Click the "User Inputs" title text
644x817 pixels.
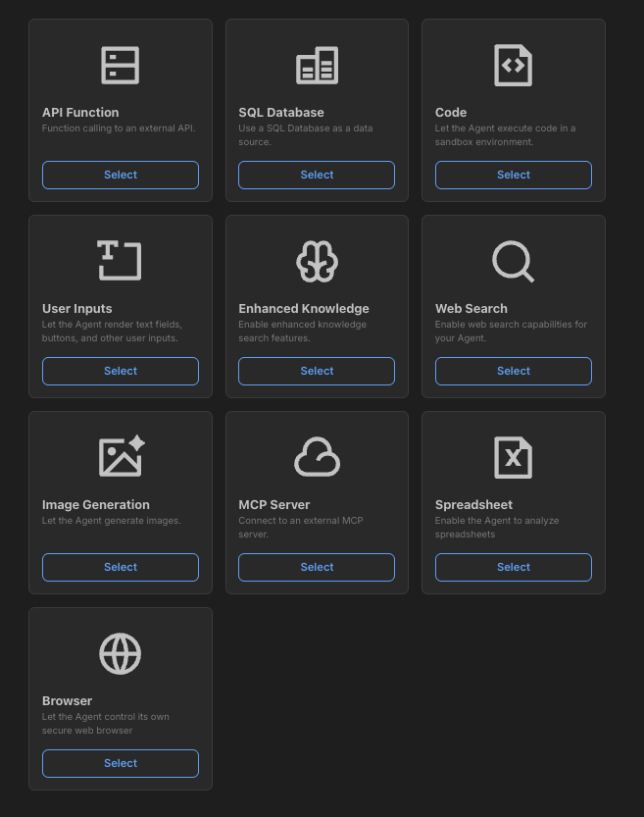pos(77,308)
